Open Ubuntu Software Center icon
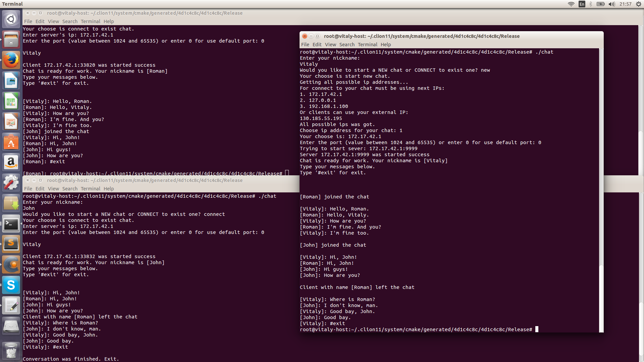Viewport: 644px width, 362px height. [x=11, y=142]
